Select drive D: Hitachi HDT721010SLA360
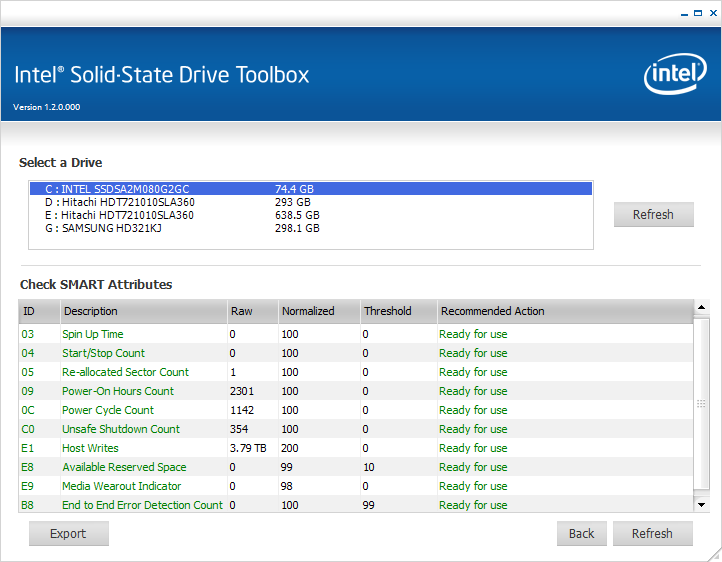The width and height of the screenshot is (722, 562). coord(311,202)
